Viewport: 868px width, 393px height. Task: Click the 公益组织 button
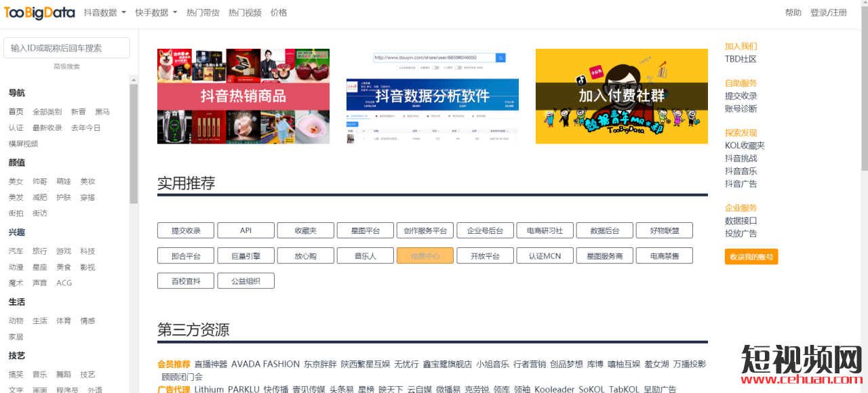(245, 281)
